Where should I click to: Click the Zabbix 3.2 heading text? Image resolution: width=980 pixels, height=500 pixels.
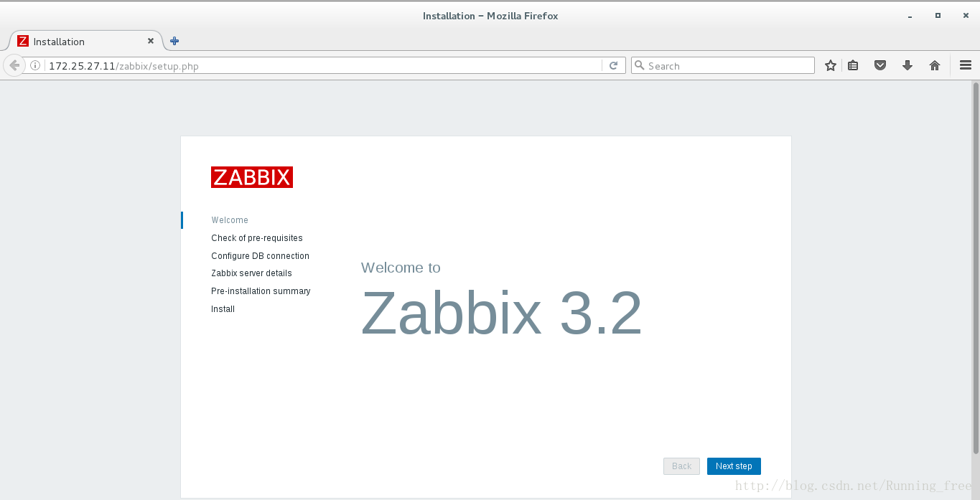click(x=501, y=313)
